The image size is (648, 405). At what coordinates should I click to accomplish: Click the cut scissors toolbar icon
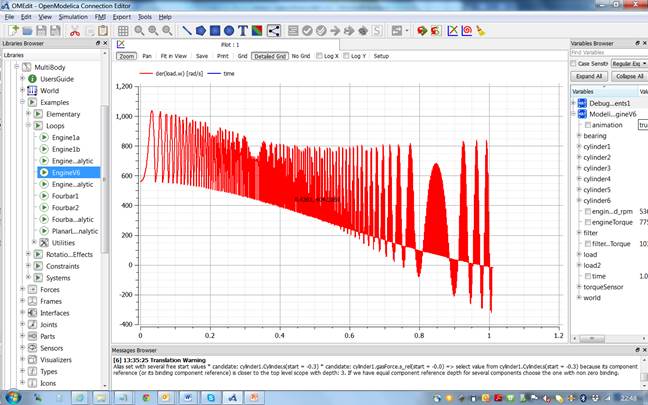(75, 31)
